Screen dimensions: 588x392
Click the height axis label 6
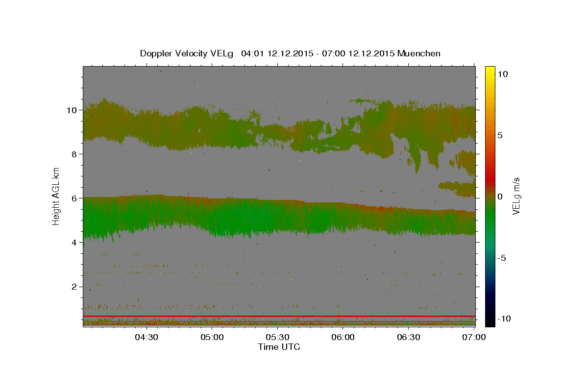click(74, 198)
